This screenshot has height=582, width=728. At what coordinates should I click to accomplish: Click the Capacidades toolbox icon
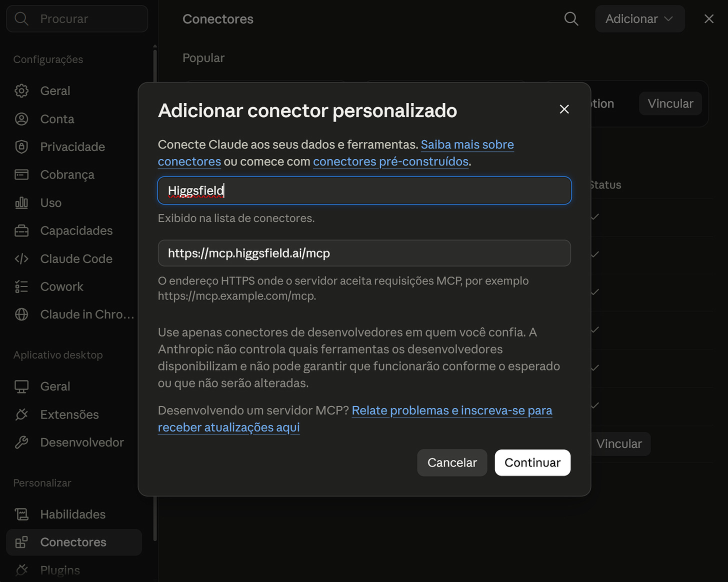(21, 230)
